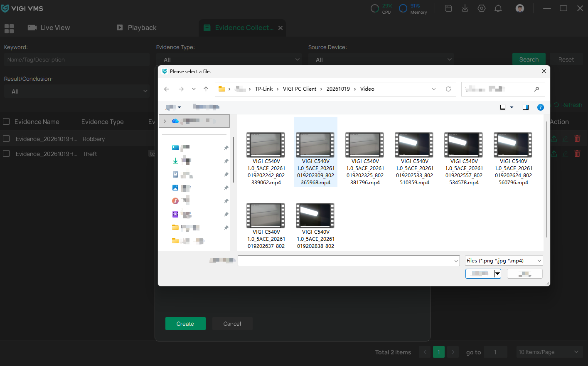
Task: Delete the Robbery evidence row with trash icon
Action: point(577,138)
